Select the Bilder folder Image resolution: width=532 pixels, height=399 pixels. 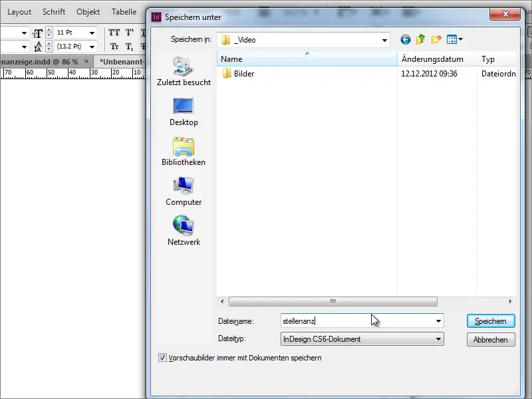click(238, 74)
